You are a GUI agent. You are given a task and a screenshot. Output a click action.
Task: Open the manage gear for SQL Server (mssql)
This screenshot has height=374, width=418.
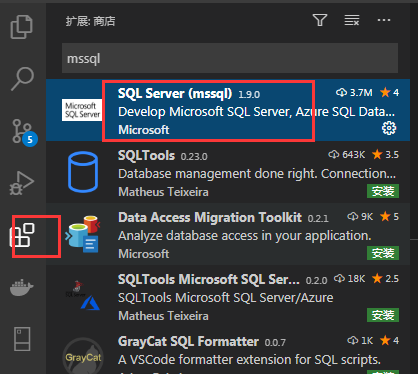tap(389, 128)
